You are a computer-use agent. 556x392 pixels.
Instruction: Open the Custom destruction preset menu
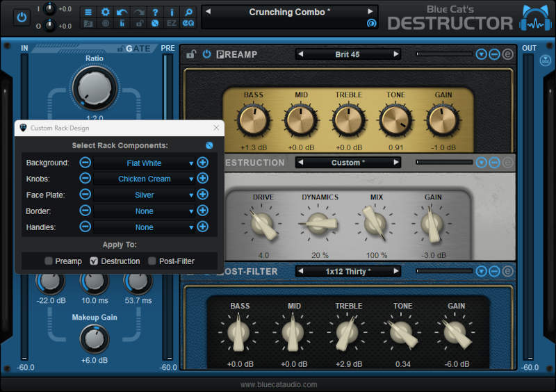[347, 163]
